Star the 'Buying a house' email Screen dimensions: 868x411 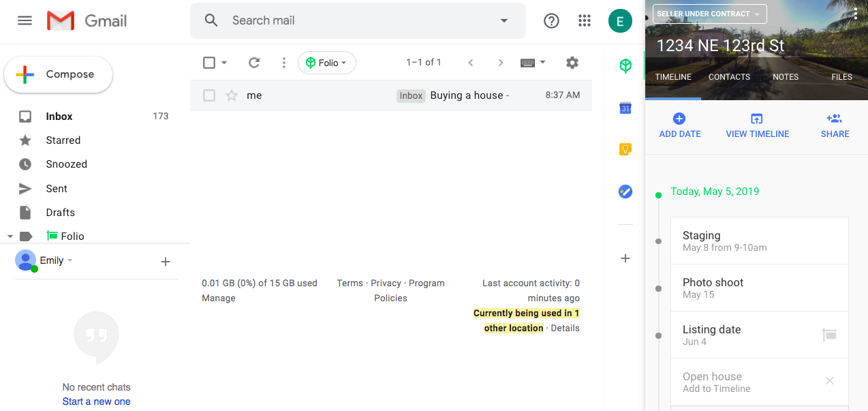coord(232,95)
